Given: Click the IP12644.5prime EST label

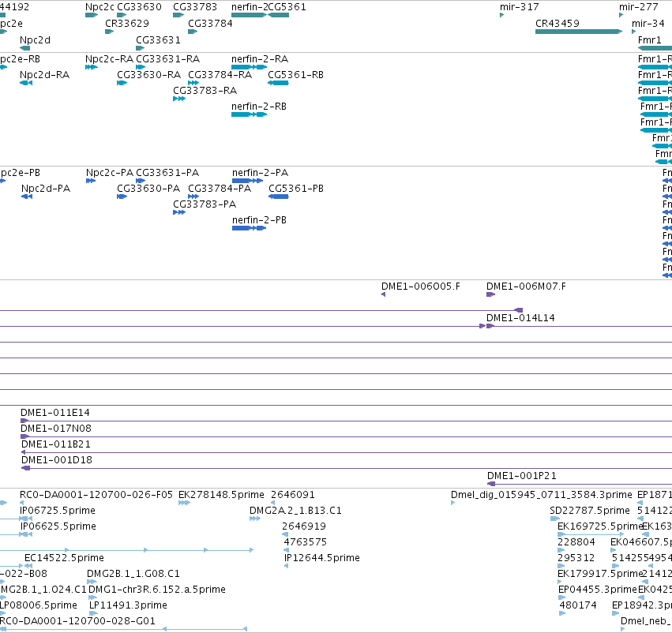Looking at the screenshot, I should 322,557.
